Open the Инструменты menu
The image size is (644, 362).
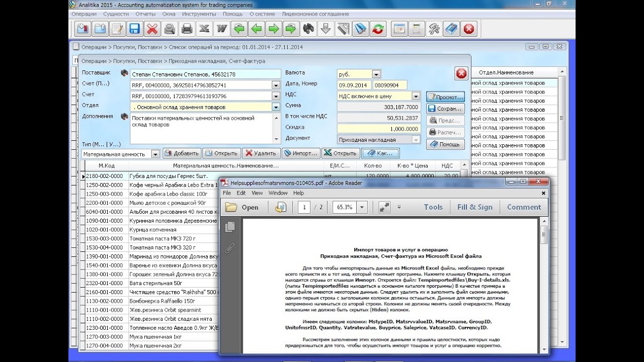(x=199, y=14)
